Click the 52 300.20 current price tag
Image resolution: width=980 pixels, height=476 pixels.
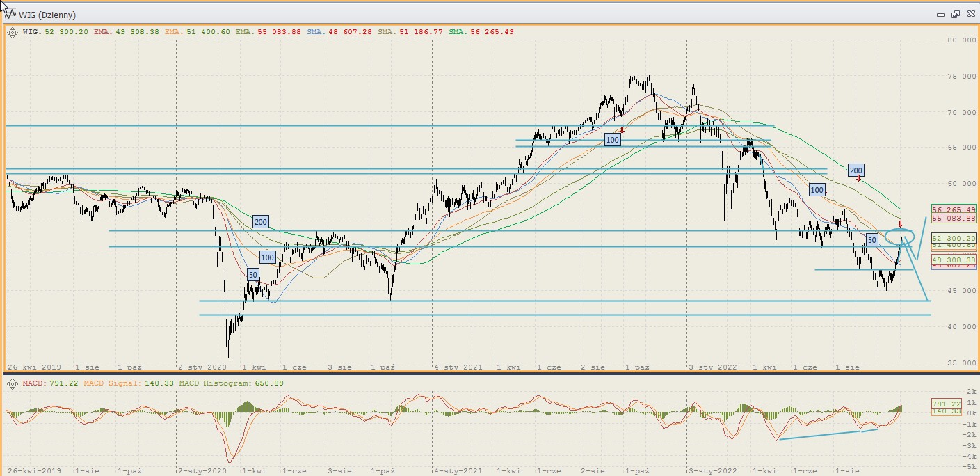[x=954, y=238]
